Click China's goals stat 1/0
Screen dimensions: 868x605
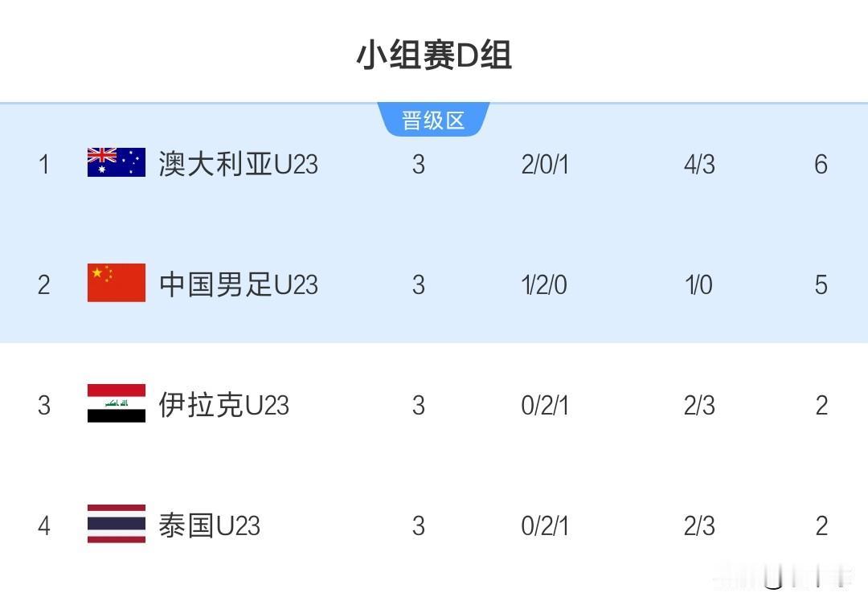point(698,284)
